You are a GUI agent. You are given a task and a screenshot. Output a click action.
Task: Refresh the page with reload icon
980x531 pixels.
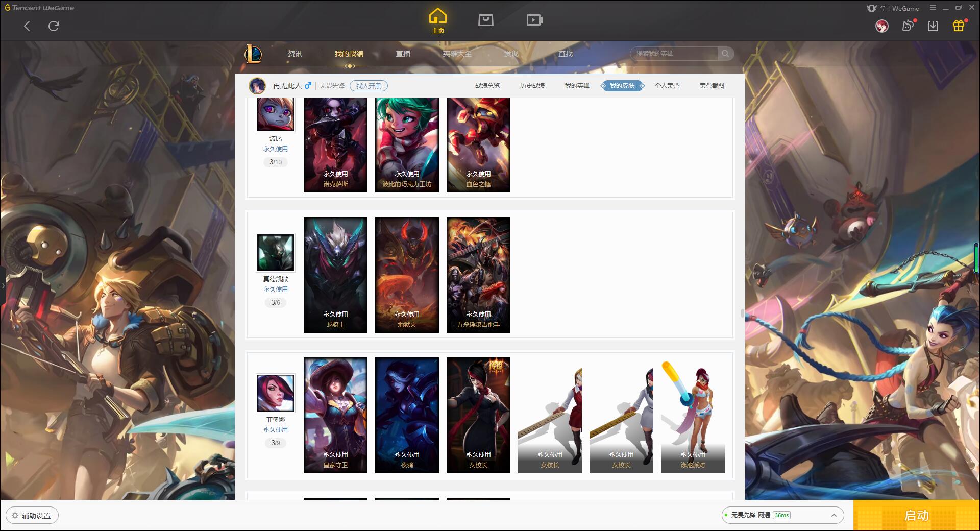pyautogui.click(x=54, y=26)
